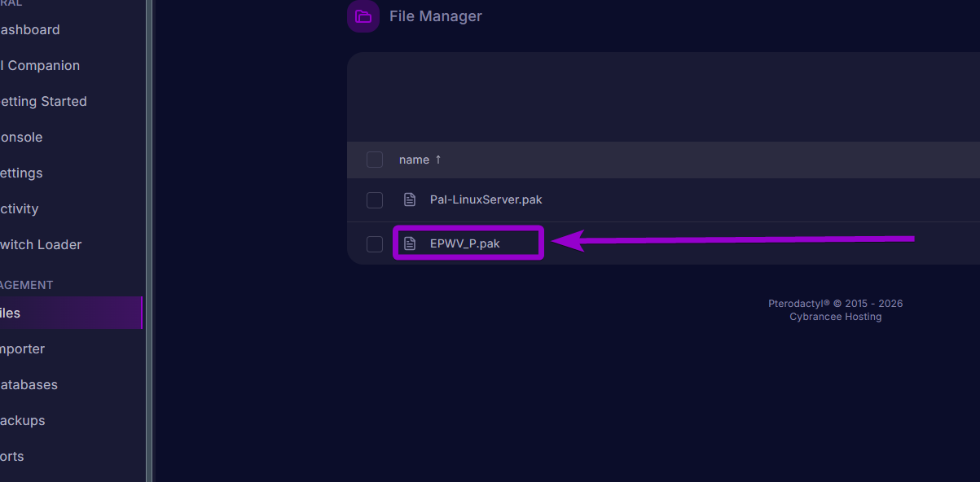Screen dimensions: 980x482
Task: Click the File Manager folder icon
Action: click(363, 16)
